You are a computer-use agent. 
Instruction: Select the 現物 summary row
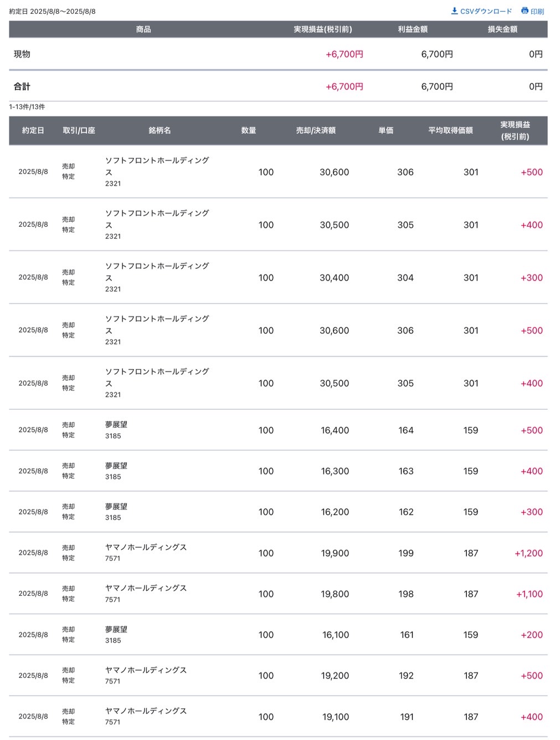[x=278, y=54]
